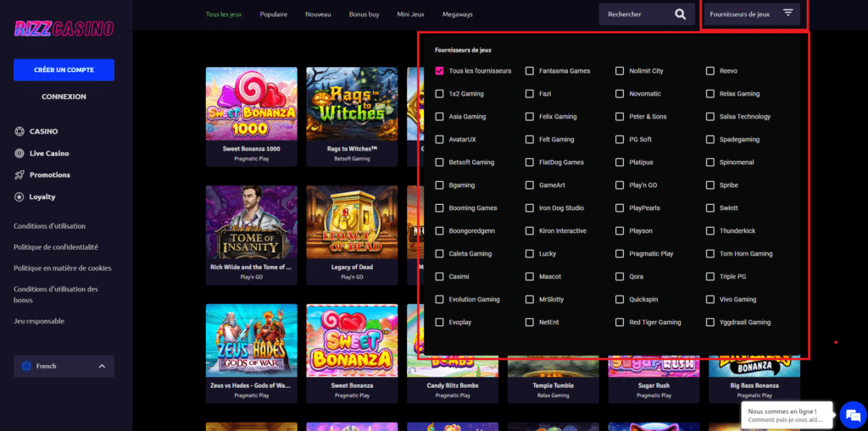The width and height of the screenshot is (868, 431).
Task: Open Conditions d'utilisation des bonus link
Action: tap(56, 295)
